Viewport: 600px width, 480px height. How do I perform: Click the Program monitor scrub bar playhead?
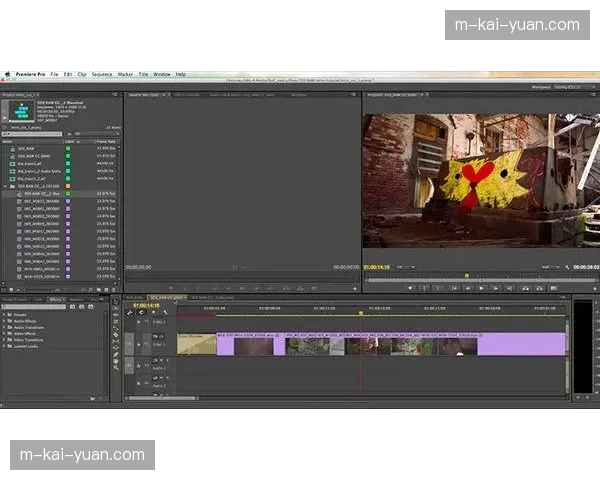click(466, 276)
